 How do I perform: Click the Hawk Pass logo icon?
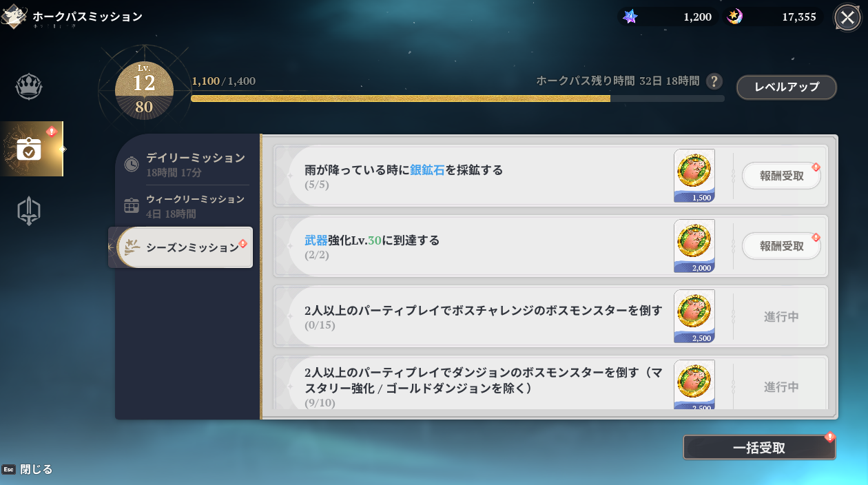point(14,17)
